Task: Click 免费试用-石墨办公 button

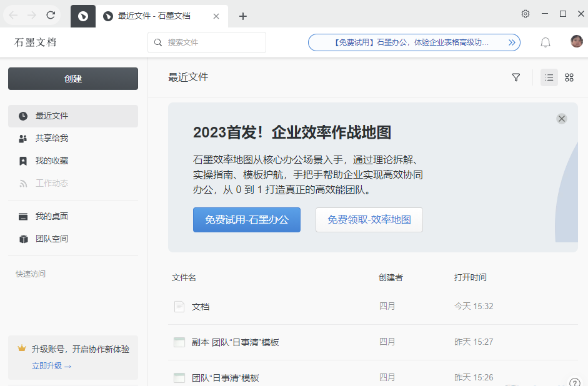Action: click(x=247, y=220)
